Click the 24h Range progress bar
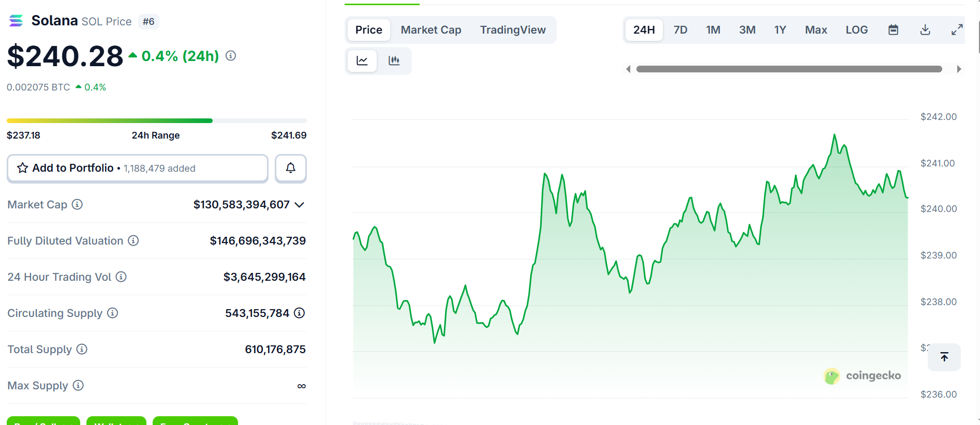The height and width of the screenshot is (425, 980). pyautogui.click(x=156, y=120)
